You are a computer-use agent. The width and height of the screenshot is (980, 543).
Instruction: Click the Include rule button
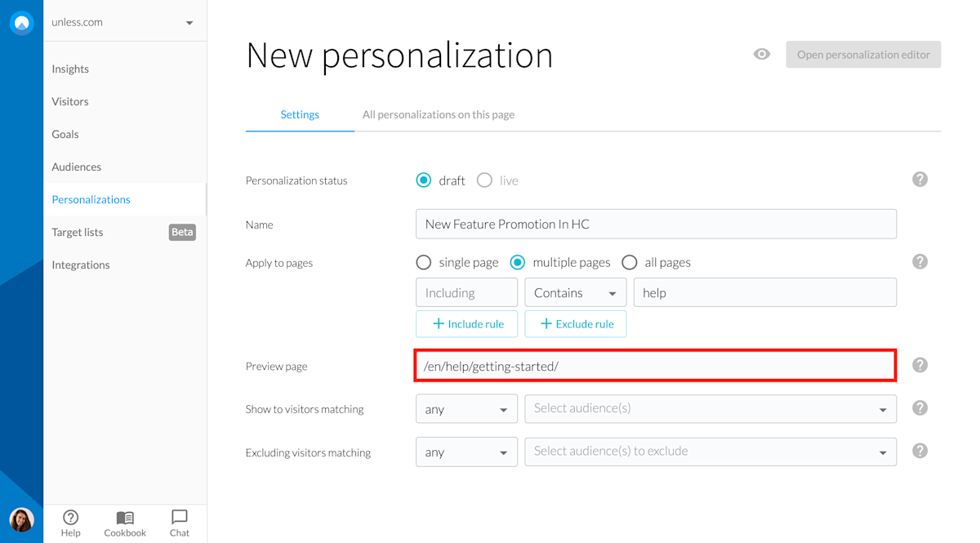[466, 324]
